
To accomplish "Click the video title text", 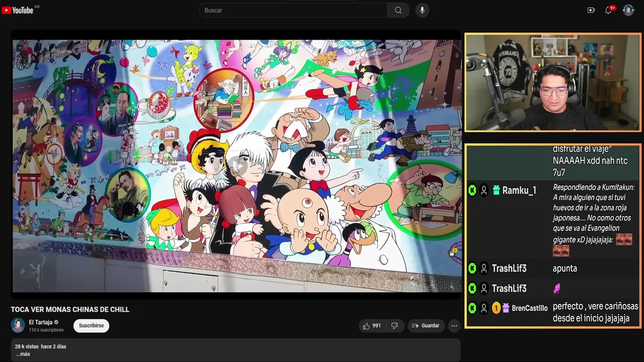I will 70,309.
